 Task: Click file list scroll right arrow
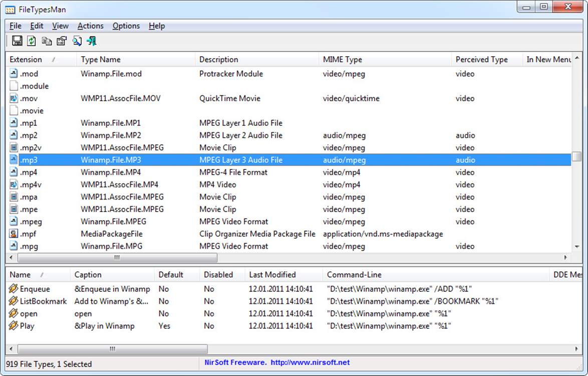point(565,257)
